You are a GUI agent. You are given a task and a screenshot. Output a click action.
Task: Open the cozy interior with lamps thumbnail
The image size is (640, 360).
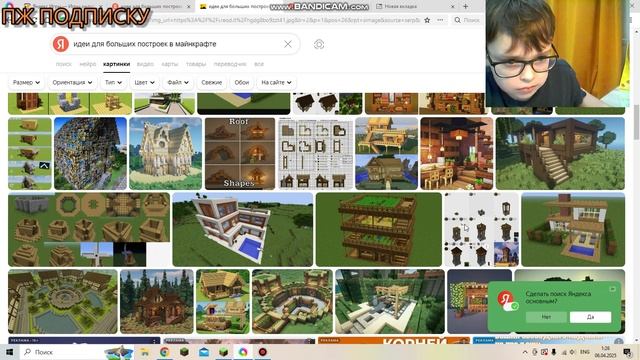click(x=457, y=153)
